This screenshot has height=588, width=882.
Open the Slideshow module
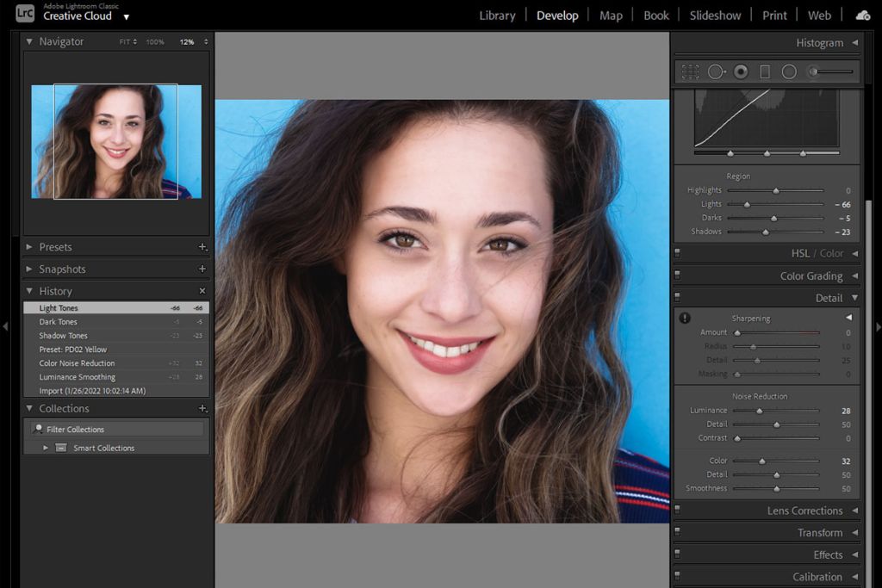(715, 15)
